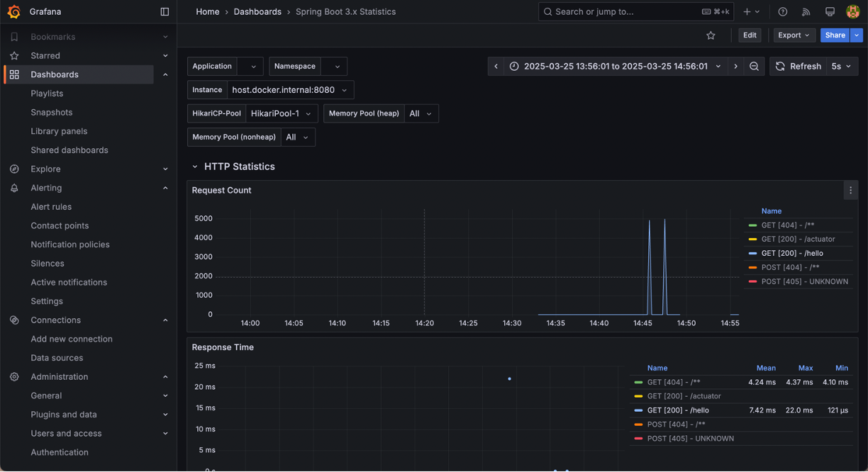The image size is (868, 472).
Task: Collapse the Administration section chevron
Action: [165, 377]
